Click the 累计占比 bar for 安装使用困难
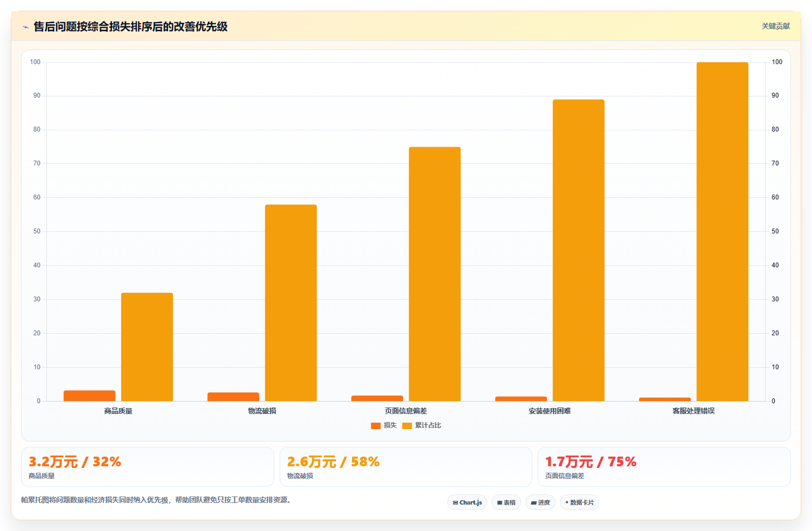The image size is (812, 531). coord(579,250)
